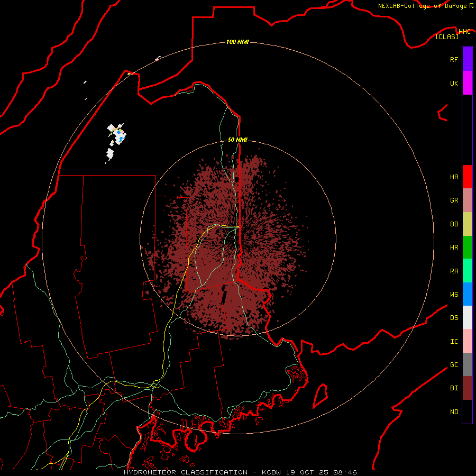Click the IC light pink legend swatch
The width and height of the screenshot is (476, 476).
(467, 341)
